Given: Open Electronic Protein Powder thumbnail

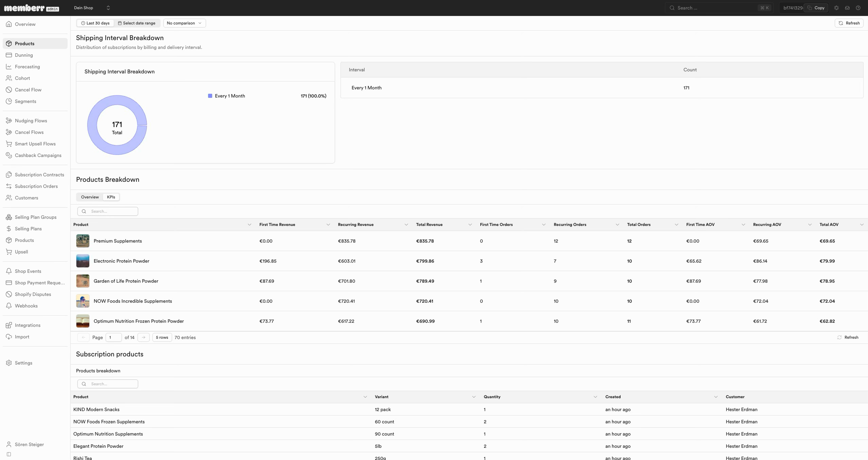Looking at the screenshot, I should tap(83, 261).
